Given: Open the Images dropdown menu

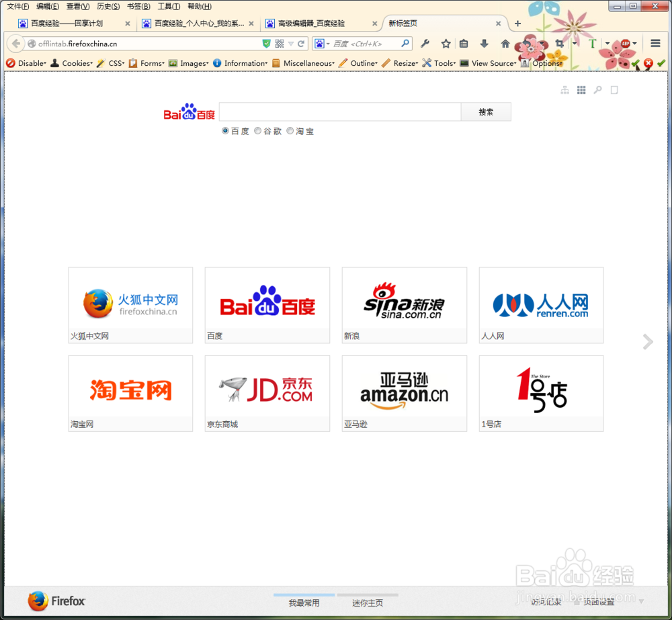Looking at the screenshot, I should pos(189,63).
